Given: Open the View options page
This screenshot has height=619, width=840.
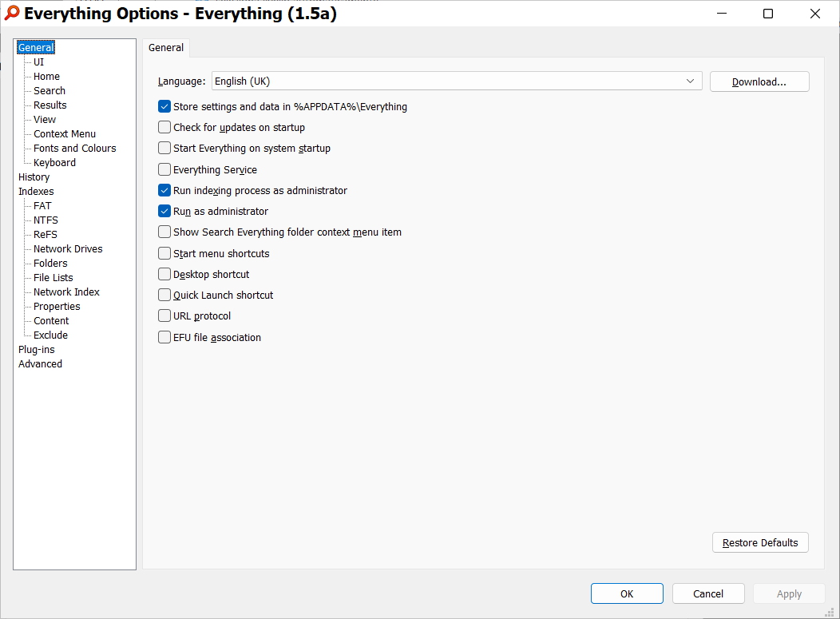Looking at the screenshot, I should pyautogui.click(x=45, y=120).
